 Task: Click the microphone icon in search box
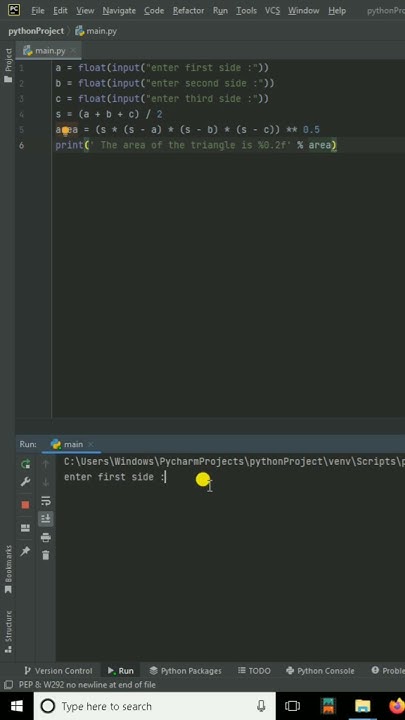[x=261, y=706]
